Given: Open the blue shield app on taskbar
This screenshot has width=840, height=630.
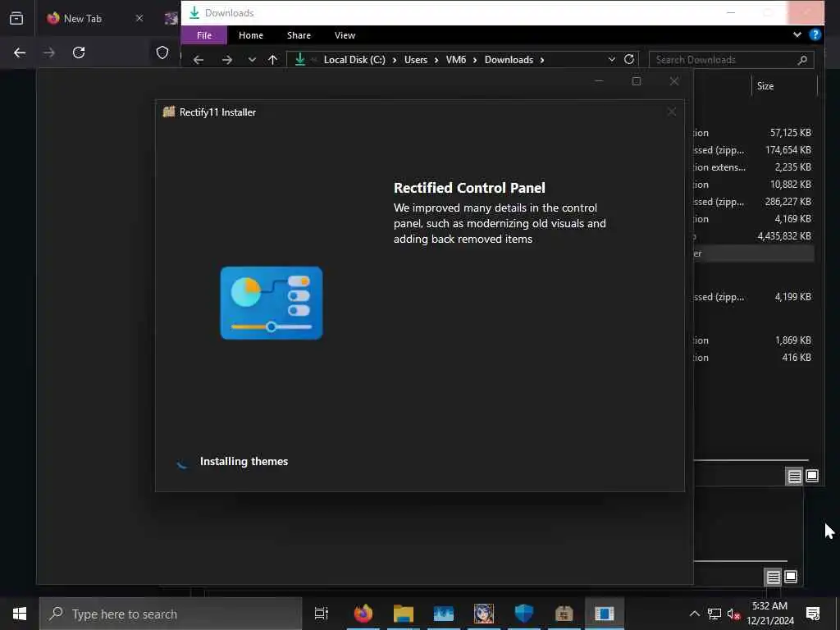Looking at the screenshot, I should tap(524, 614).
